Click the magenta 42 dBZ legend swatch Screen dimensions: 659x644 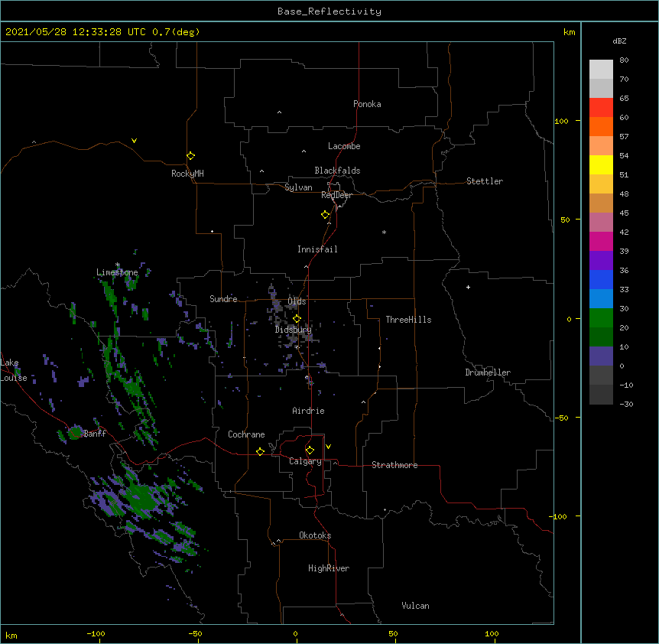click(x=601, y=242)
